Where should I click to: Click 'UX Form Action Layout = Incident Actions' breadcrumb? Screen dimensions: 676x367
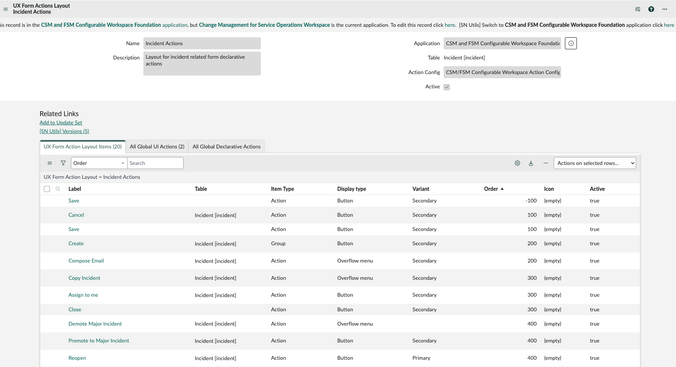click(91, 177)
